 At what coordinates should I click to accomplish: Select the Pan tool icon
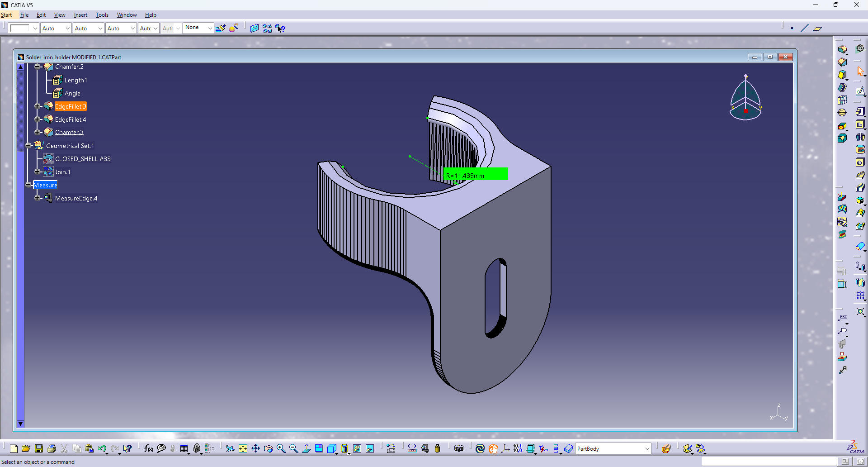click(x=255, y=448)
